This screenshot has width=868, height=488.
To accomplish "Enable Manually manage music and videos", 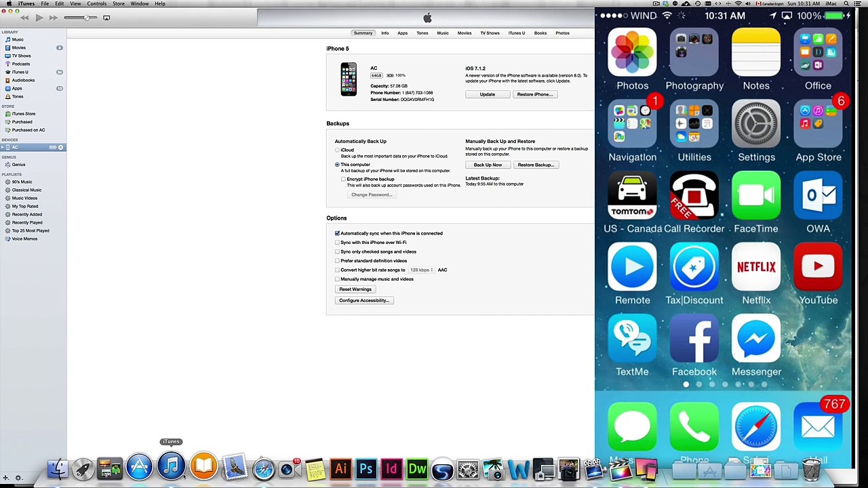I will (337, 279).
